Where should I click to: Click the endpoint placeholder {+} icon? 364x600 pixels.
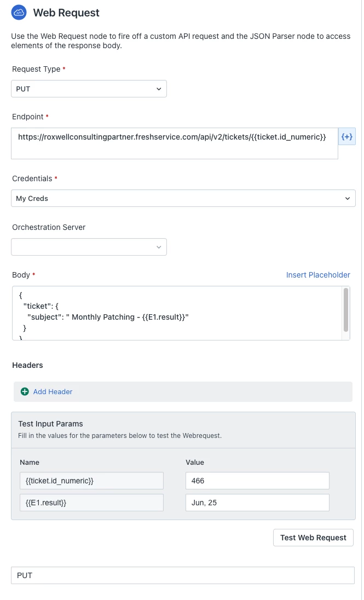347,137
